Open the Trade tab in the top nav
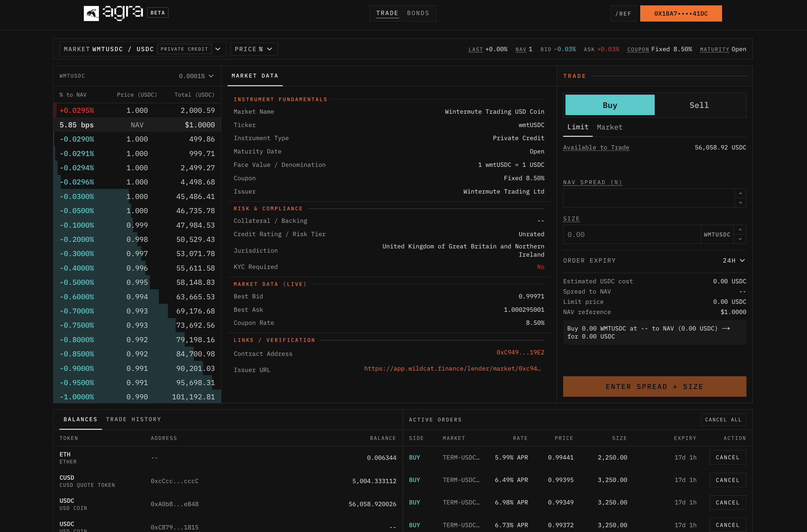This screenshot has width=807, height=532. 387,13
